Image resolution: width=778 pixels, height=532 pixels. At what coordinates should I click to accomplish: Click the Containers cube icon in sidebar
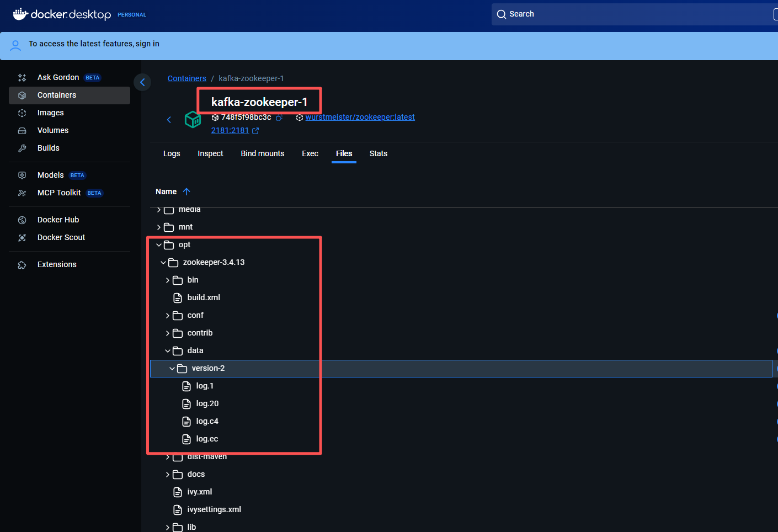pyautogui.click(x=22, y=95)
